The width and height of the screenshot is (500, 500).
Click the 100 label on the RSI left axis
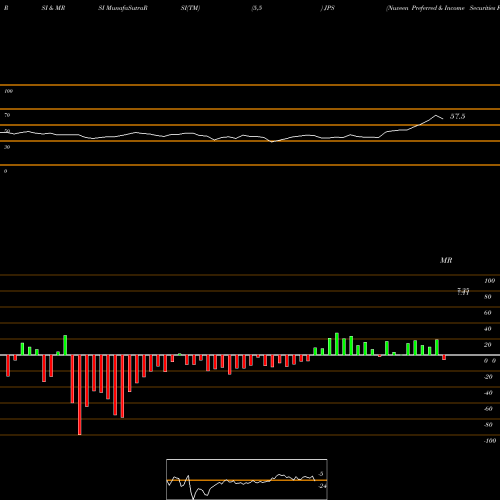point(8,91)
